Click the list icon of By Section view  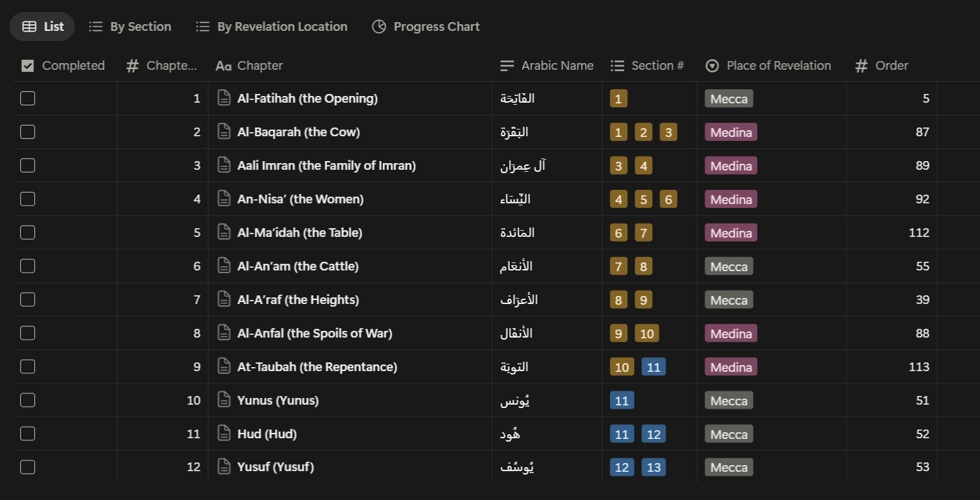point(96,27)
